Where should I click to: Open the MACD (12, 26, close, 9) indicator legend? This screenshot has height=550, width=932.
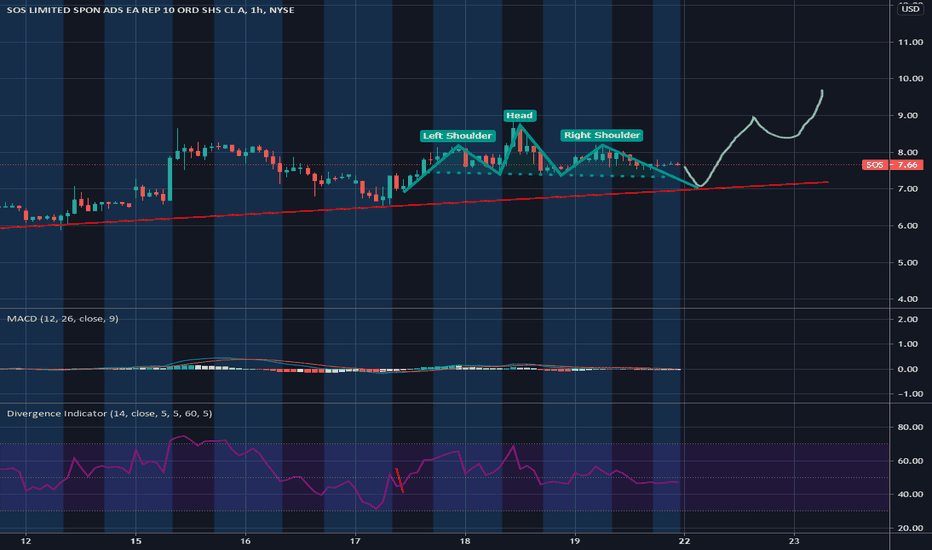(x=62, y=319)
